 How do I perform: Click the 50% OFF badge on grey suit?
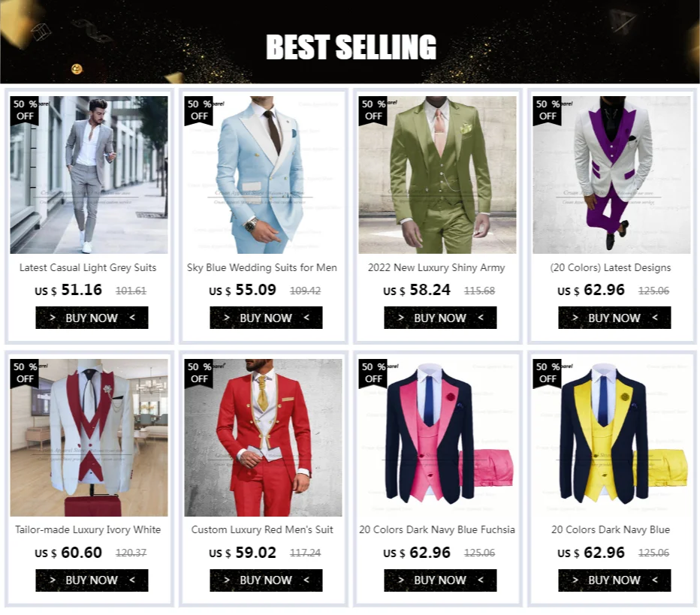pyautogui.click(x=25, y=110)
